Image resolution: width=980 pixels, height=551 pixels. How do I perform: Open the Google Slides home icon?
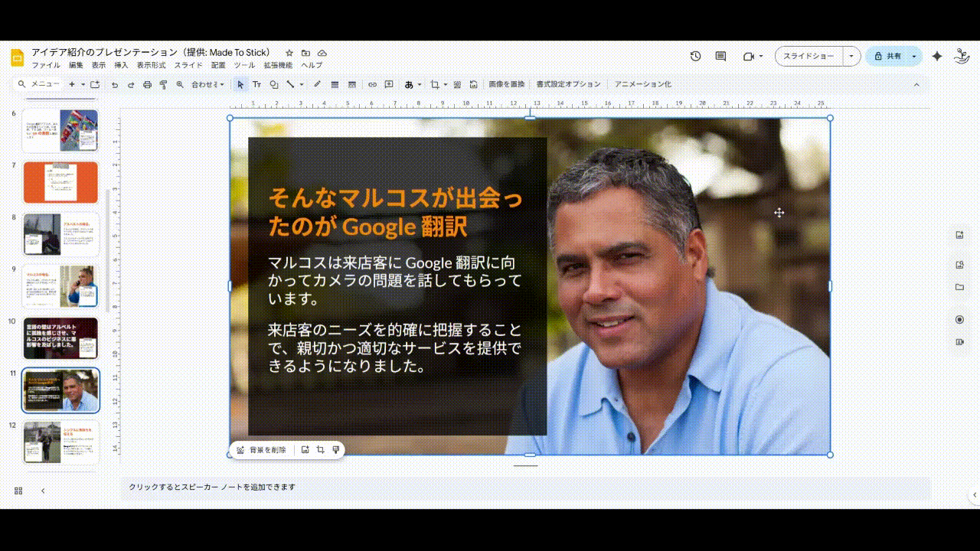[x=18, y=58]
